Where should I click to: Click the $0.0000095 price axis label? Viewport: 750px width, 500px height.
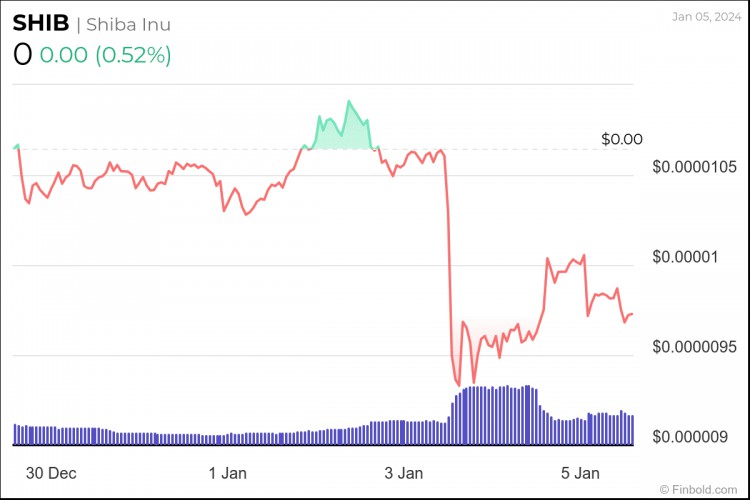point(694,347)
